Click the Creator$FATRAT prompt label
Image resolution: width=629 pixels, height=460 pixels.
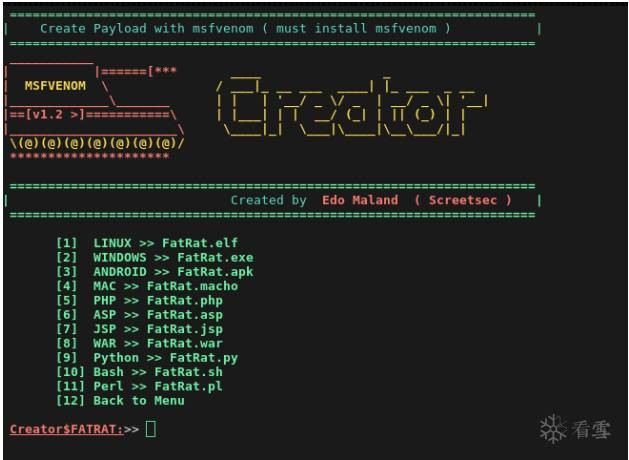click(66, 429)
